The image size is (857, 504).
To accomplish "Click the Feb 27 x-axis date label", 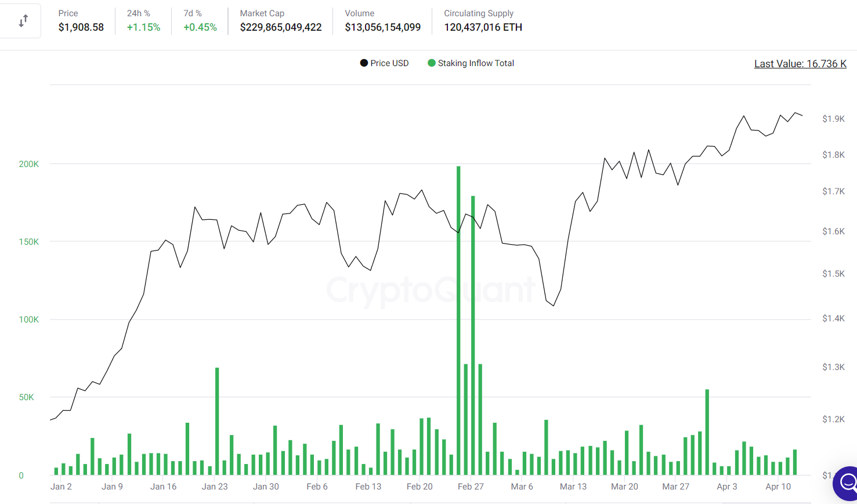I will click(x=471, y=487).
